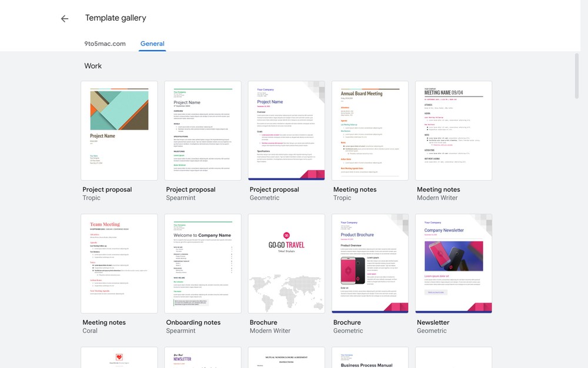This screenshot has height=368, width=588.
Task: Click "Geometric" subtitle under Project proposal
Action: [x=265, y=197]
